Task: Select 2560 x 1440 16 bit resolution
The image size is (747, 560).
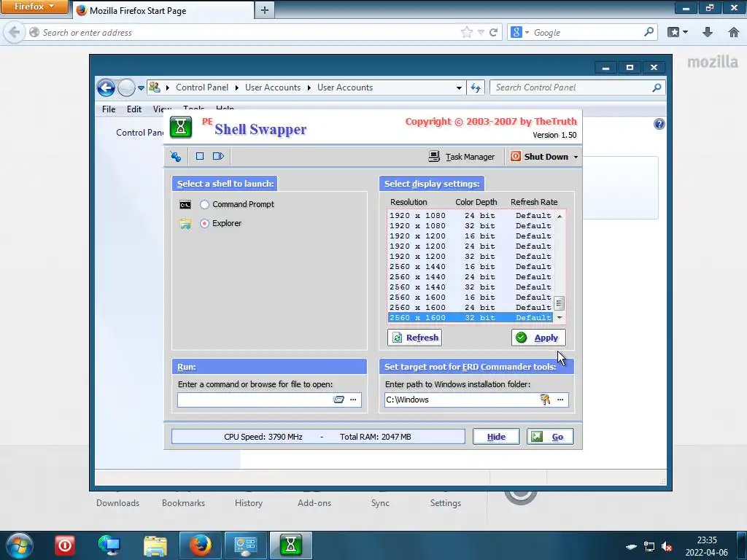Action: (x=471, y=267)
